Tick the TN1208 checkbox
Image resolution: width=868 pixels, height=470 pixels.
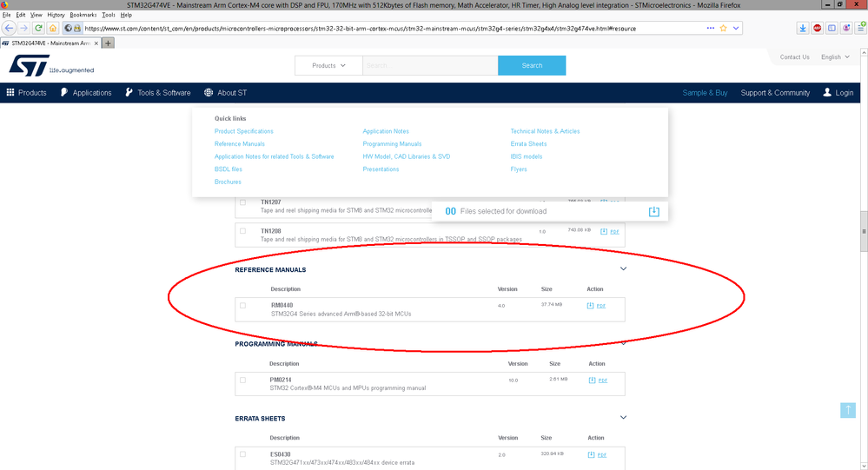coord(242,231)
